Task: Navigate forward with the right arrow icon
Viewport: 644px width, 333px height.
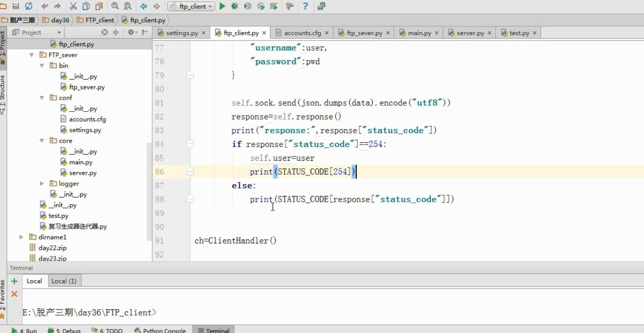Action: [157, 6]
